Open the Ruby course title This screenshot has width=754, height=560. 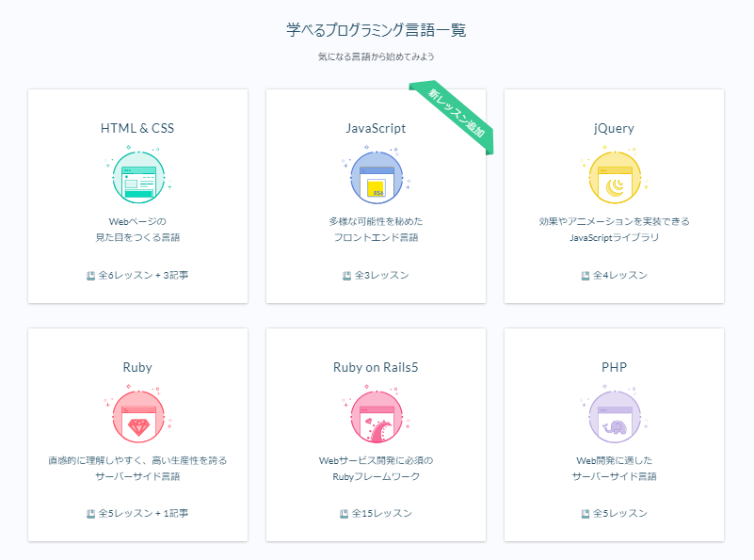pos(137,368)
